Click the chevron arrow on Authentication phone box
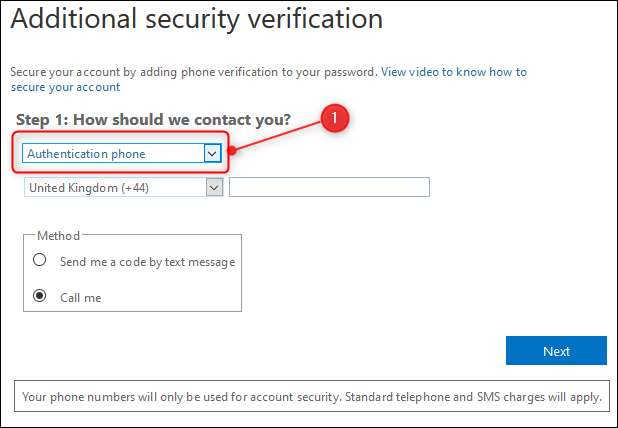Screen dimensions: 618x428 click(x=211, y=154)
